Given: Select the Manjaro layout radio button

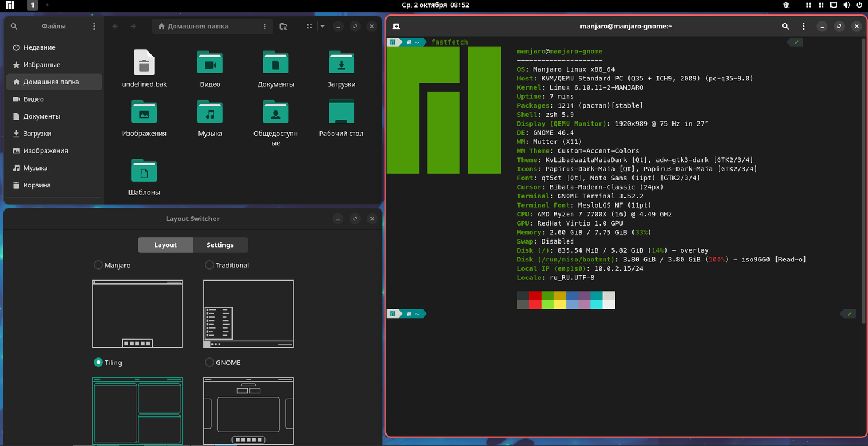Looking at the screenshot, I should point(98,265).
